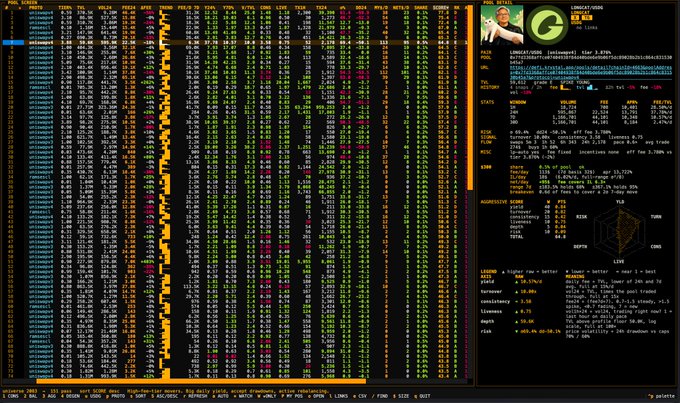Click the V/TVL column header

coord(248,8)
